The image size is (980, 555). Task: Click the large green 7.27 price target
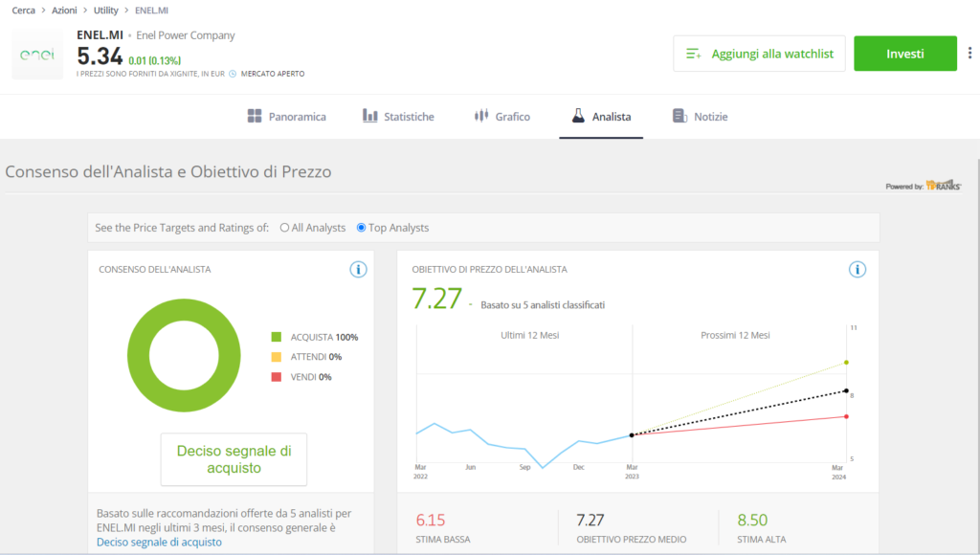pos(436,299)
